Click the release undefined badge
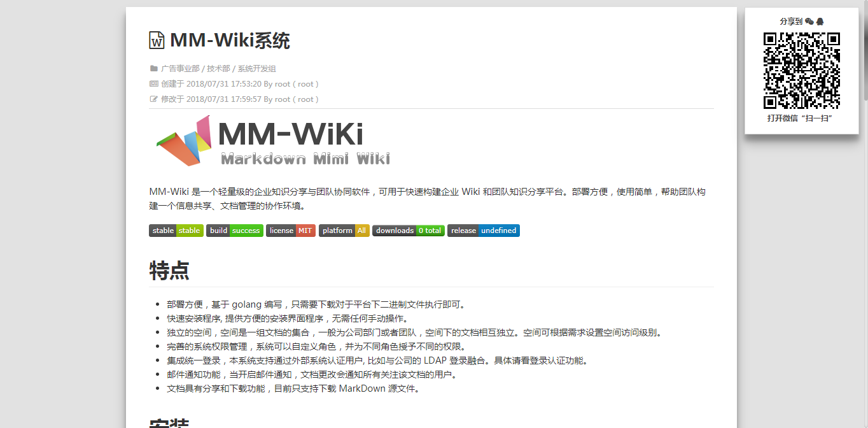The image size is (868, 428). tap(484, 231)
